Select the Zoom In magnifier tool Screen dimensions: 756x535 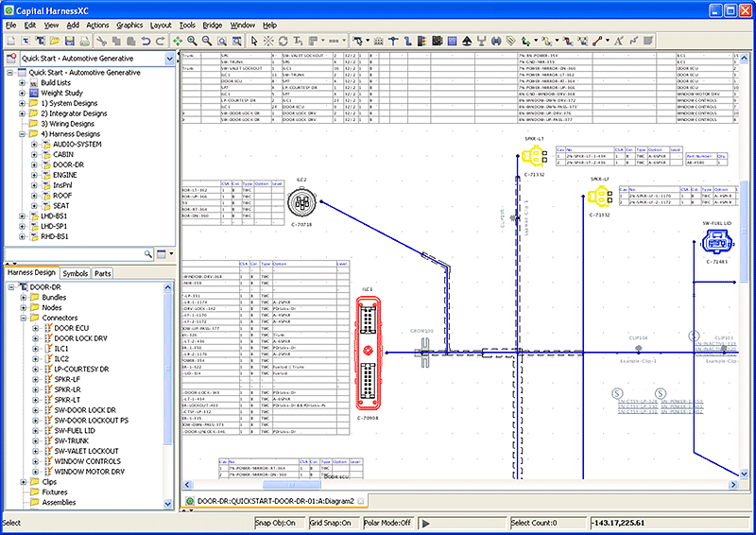click(x=193, y=41)
